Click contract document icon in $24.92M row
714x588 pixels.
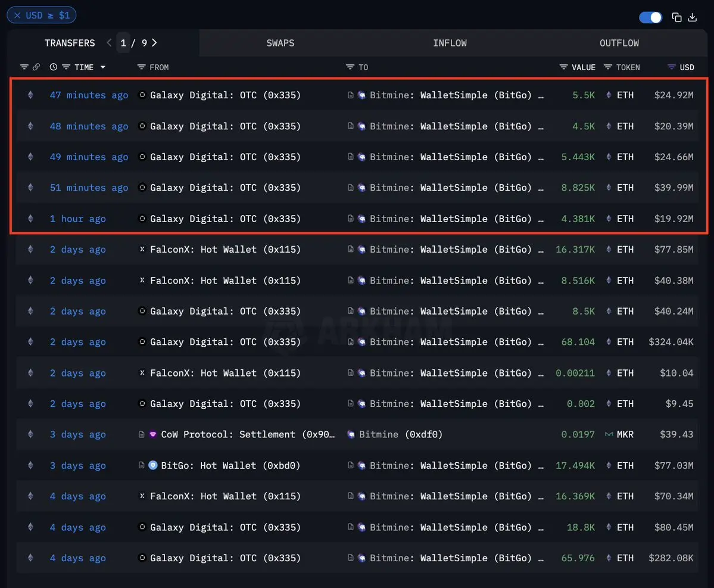click(x=350, y=95)
